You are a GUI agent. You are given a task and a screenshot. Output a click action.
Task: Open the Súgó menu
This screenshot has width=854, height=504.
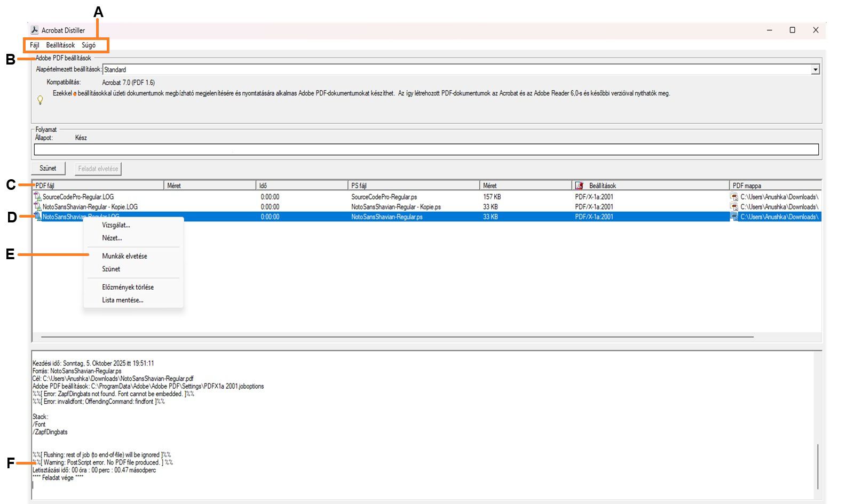pos(89,45)
